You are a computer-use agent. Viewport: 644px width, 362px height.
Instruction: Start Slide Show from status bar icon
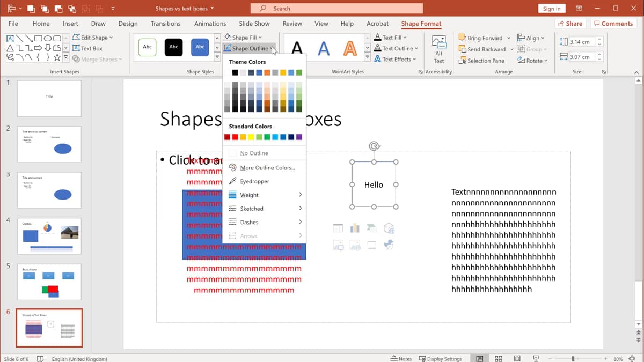click(536, 359)
